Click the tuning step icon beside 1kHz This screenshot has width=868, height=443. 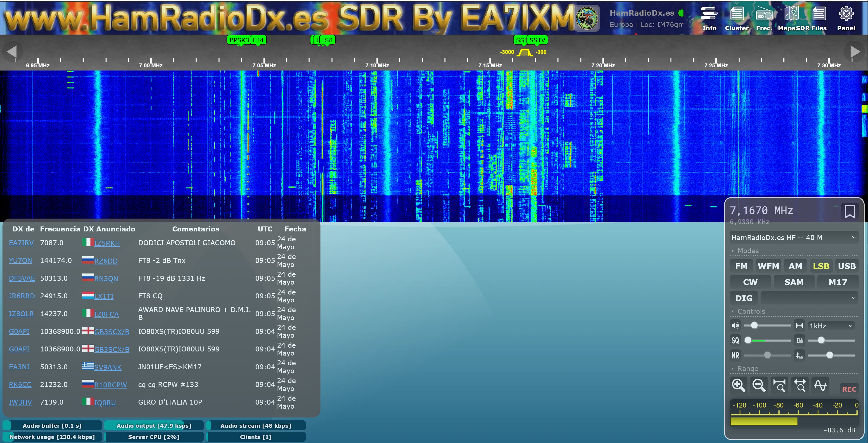(799, 325)
